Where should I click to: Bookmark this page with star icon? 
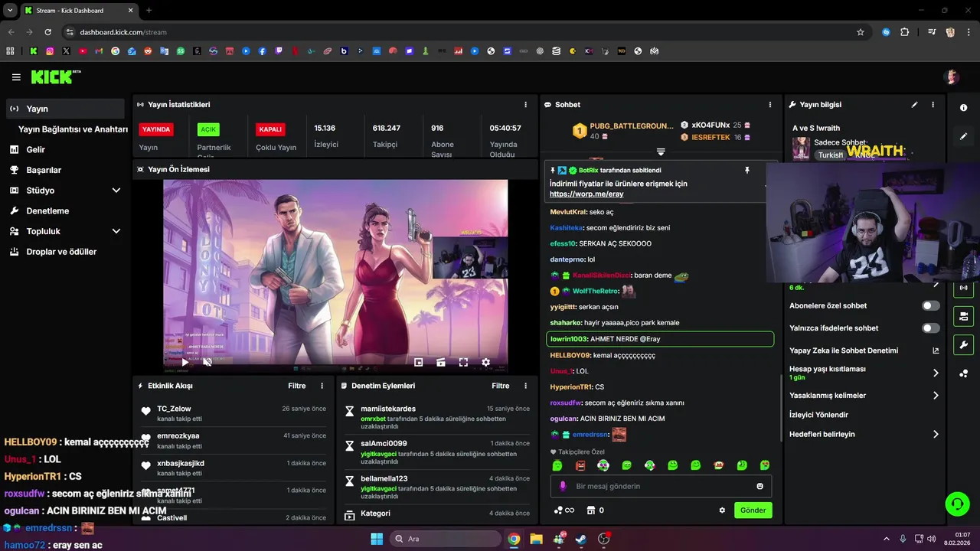point(861,32)
